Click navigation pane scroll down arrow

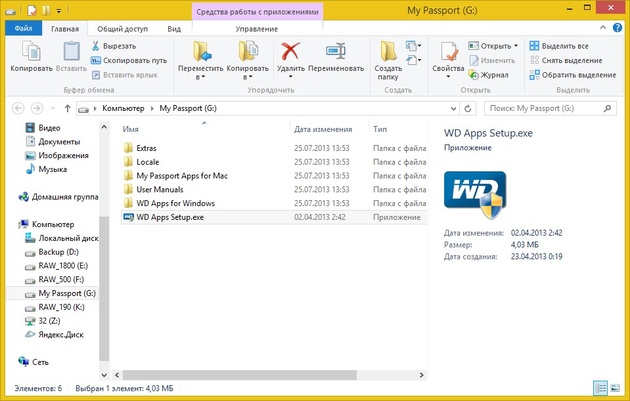click(104, 375)
